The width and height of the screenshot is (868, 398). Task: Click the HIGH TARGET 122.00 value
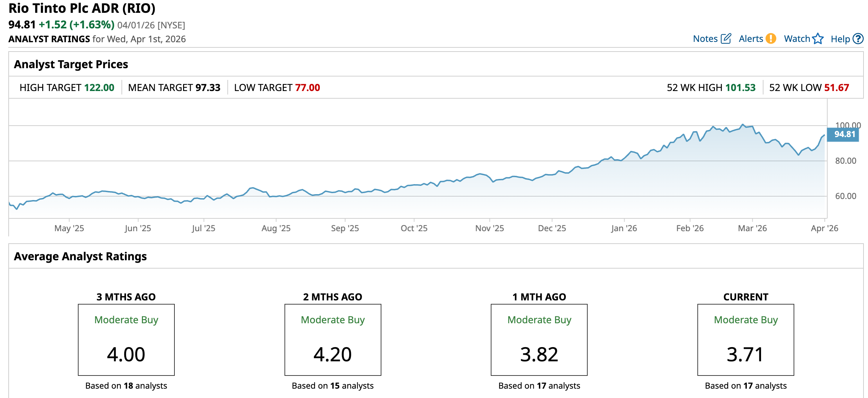(x=99, y=88)
